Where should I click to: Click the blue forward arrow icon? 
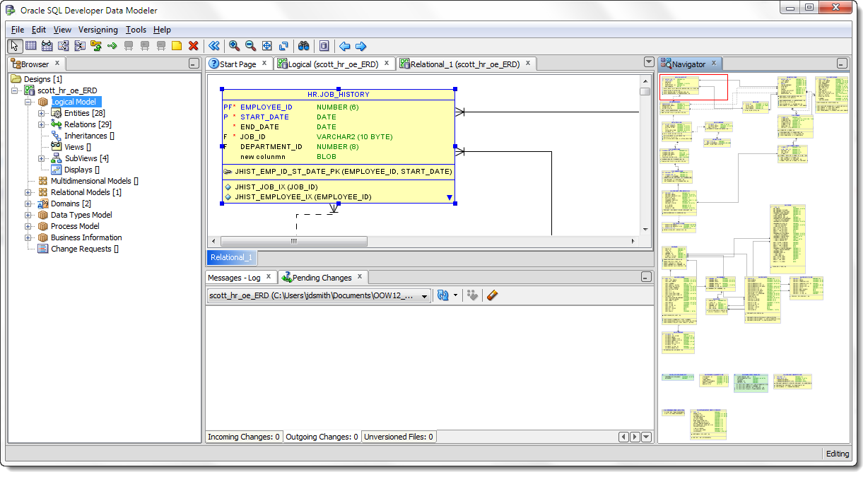tap(360, 46)
